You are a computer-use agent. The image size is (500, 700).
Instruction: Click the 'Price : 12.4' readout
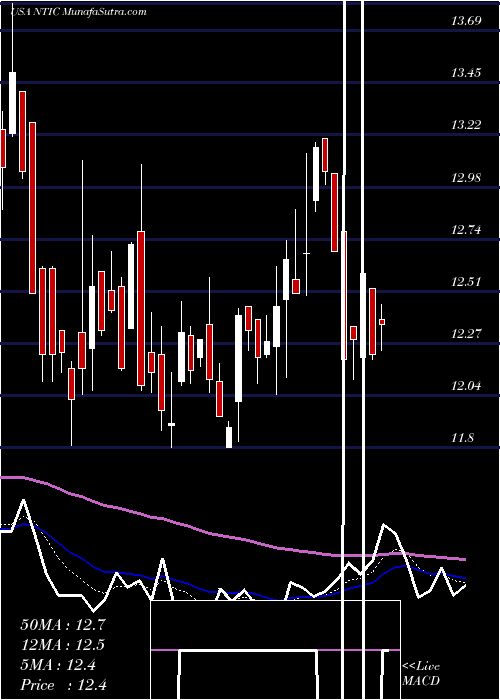pyautogui.click(x=63, y=685)
